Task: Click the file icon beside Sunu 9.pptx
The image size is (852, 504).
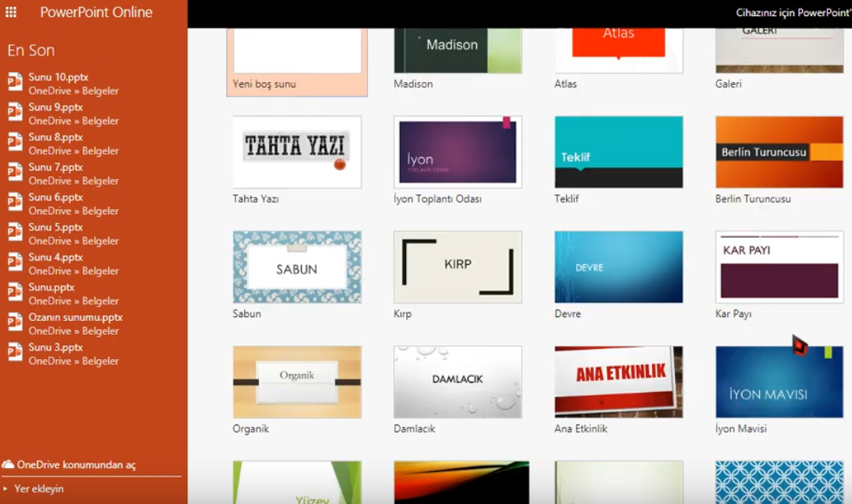Action: tap(15, 113)
